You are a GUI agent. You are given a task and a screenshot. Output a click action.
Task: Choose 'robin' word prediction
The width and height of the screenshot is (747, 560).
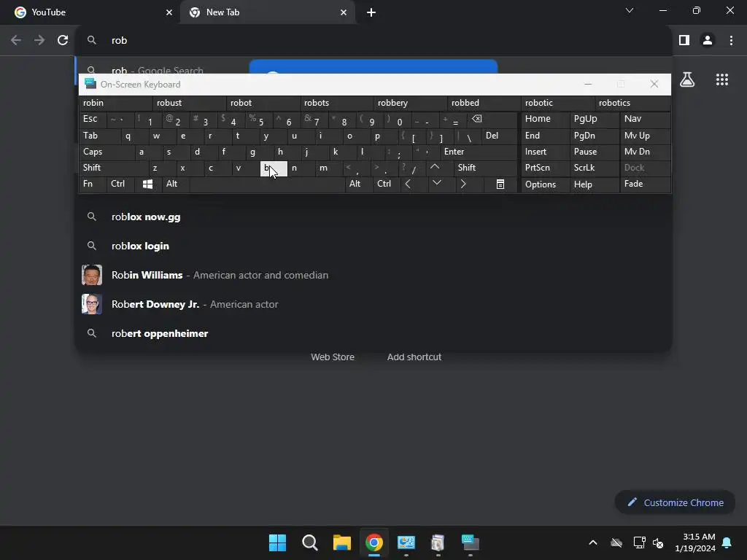(x=115, y=103)
